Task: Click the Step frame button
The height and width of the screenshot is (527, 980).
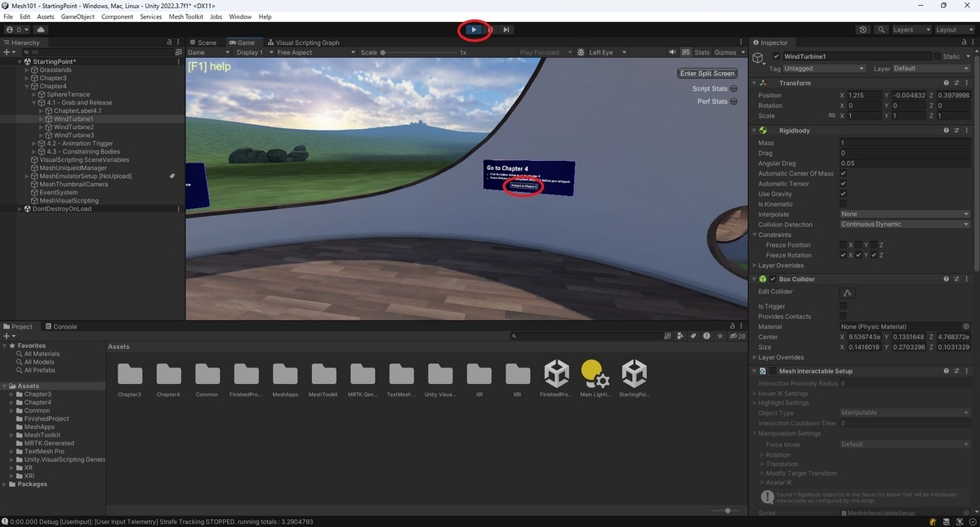Action: [506, 29]
